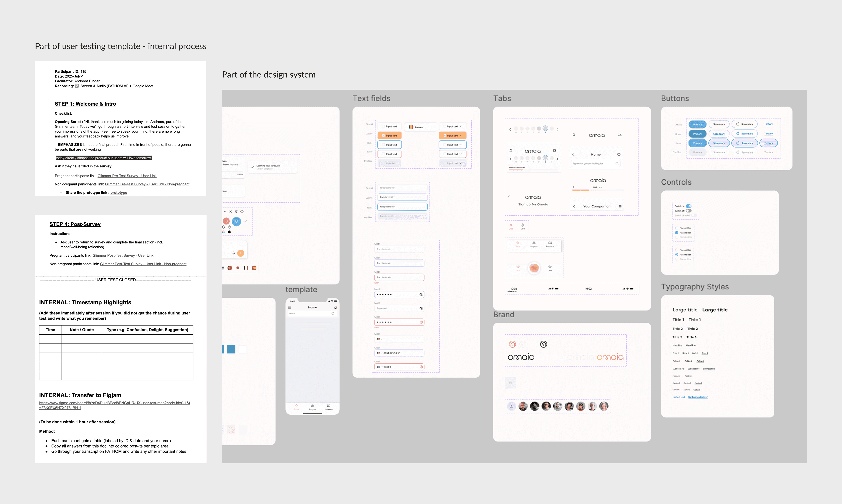Expand orange active 'Input text' dropdown
This screenshot has width=842, height=504.
(x=461, y=136)
